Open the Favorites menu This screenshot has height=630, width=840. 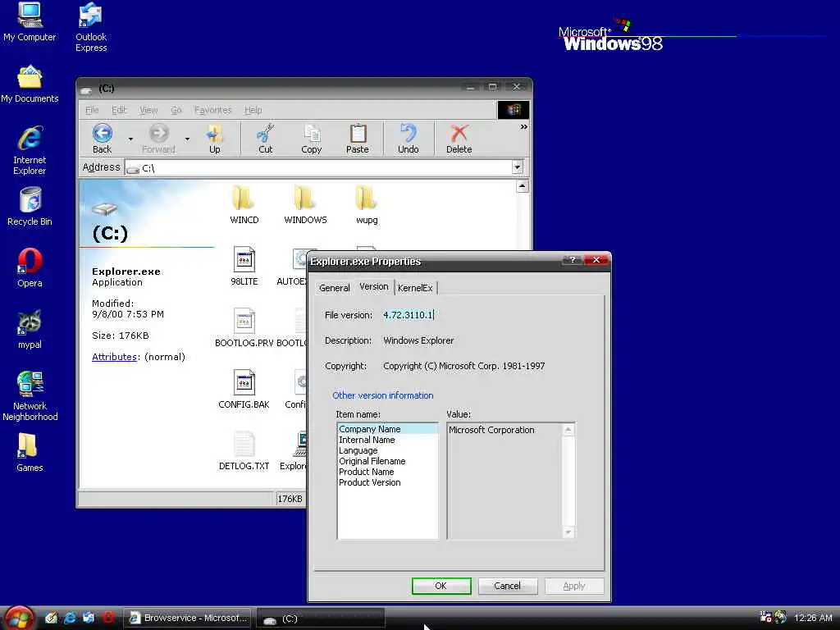(x=212, y=110)
